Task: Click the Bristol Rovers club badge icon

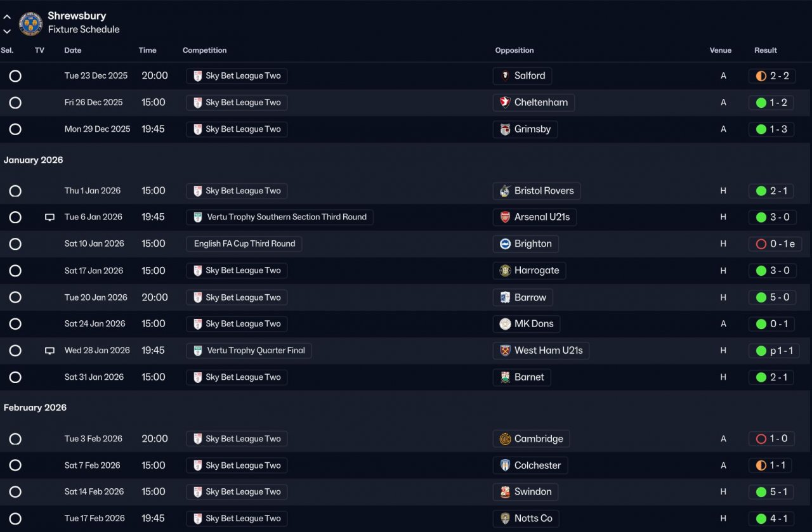Action: coord(505,191)
